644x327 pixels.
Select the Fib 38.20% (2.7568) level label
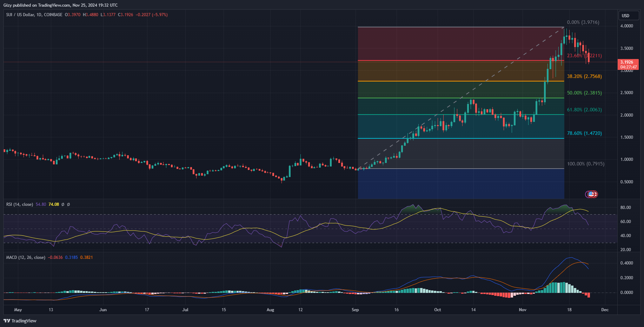[584, 76]
